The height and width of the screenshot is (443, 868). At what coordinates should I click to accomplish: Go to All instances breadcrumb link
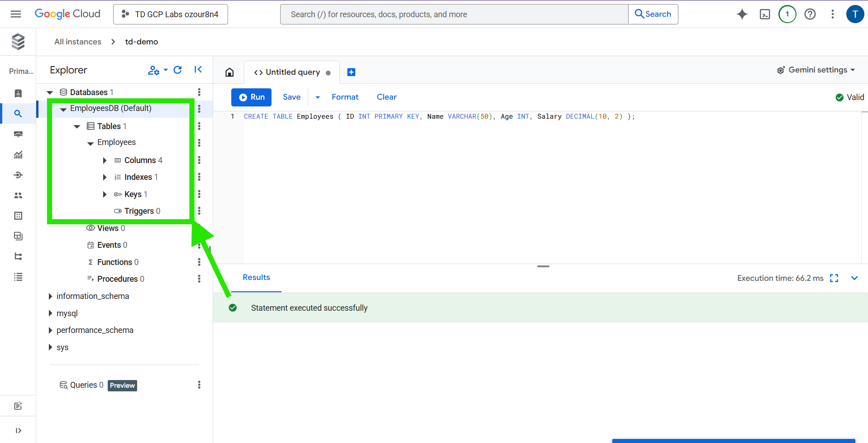coord(78,42)
